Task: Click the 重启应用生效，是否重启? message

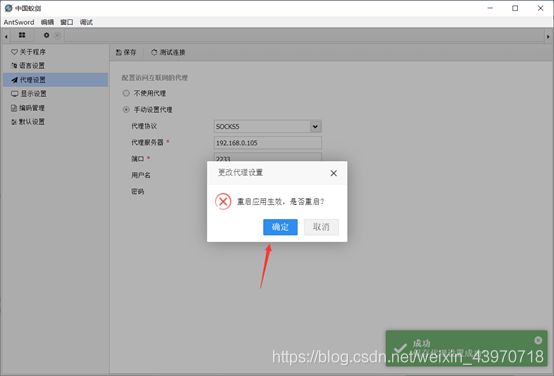Action: click(x=280, y=201)
